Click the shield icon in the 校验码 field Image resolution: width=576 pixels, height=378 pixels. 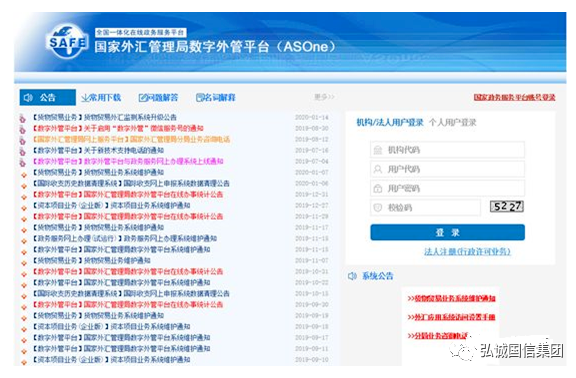click(x=378, y=208)
